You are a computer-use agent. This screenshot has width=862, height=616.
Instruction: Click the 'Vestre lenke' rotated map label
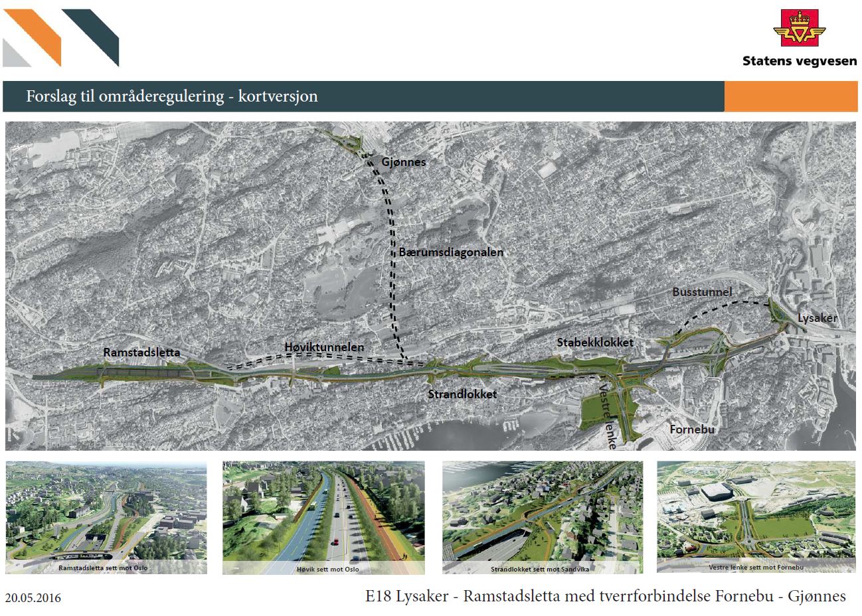tap(608, 417)
